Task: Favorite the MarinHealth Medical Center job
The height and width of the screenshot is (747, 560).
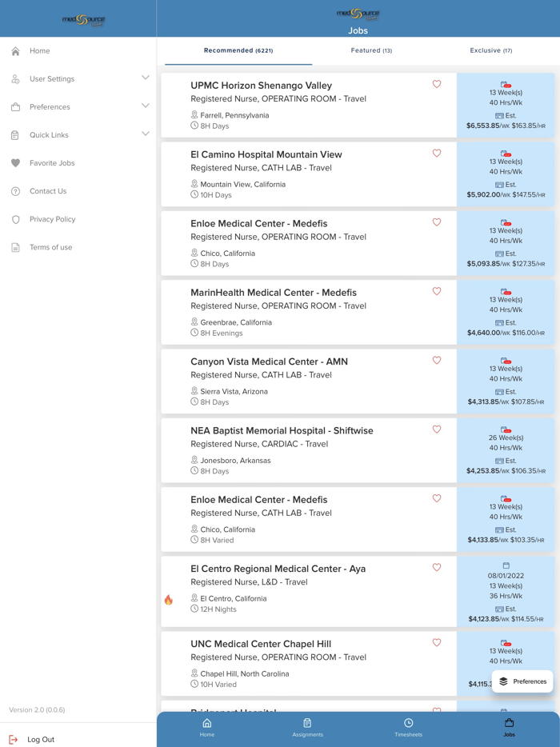Action: (x=437, y=291)
